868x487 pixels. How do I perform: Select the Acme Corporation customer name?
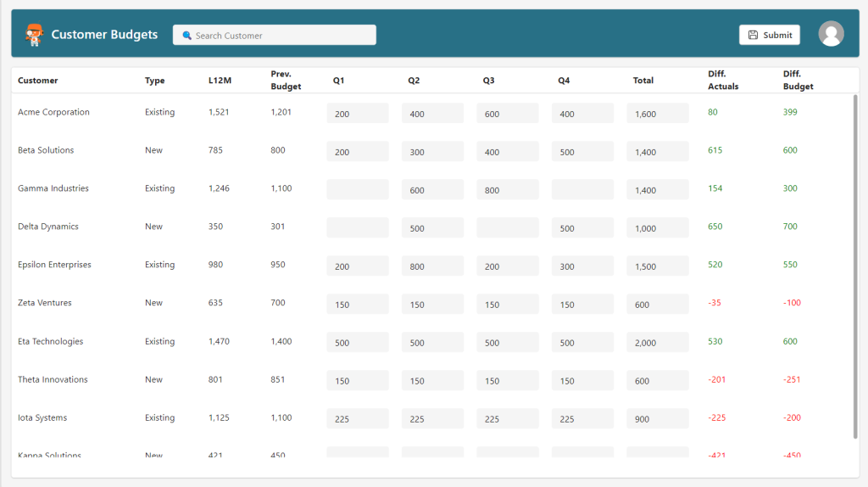(x=53, y=112)
